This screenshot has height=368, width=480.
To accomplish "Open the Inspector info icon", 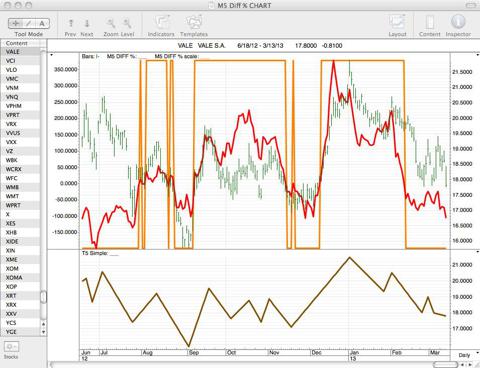I will click(458, 22).
